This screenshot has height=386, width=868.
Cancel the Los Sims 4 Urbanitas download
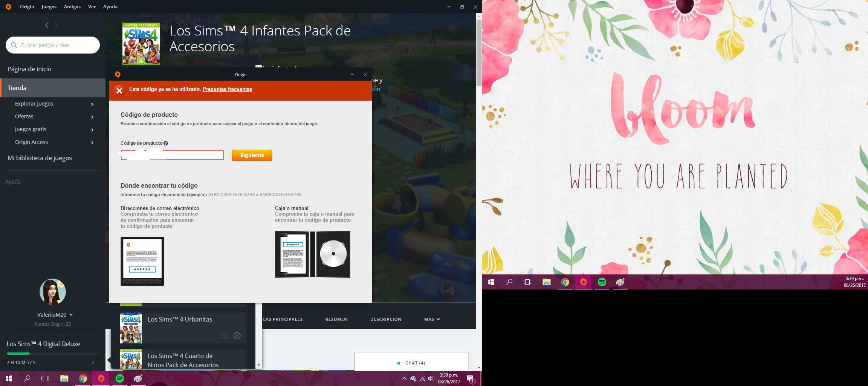(x=237, y=336)
